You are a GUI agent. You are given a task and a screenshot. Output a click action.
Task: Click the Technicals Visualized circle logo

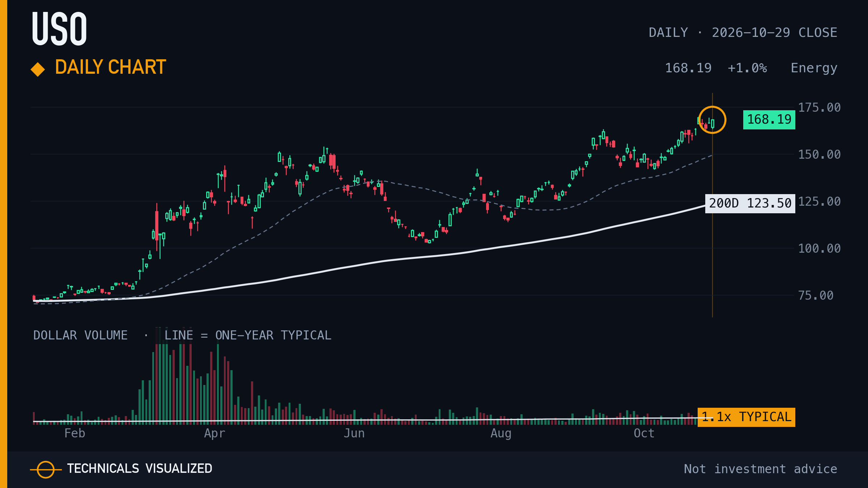pyautogui.click(x=46, y=470)
